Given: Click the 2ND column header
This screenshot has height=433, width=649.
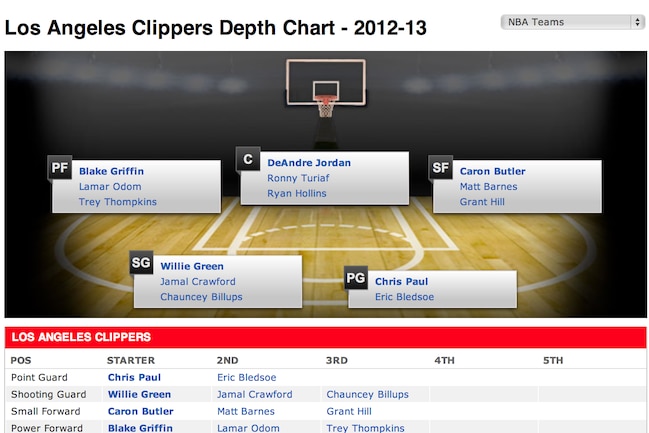Looking at the screenshot, I should coord(227,361).
